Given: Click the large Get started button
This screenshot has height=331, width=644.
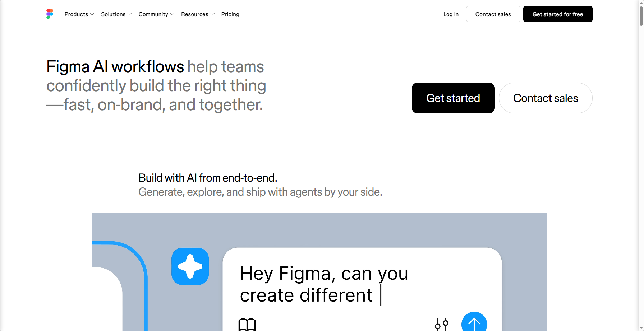Looking at the screenshot, I should (x=453, y=98).
